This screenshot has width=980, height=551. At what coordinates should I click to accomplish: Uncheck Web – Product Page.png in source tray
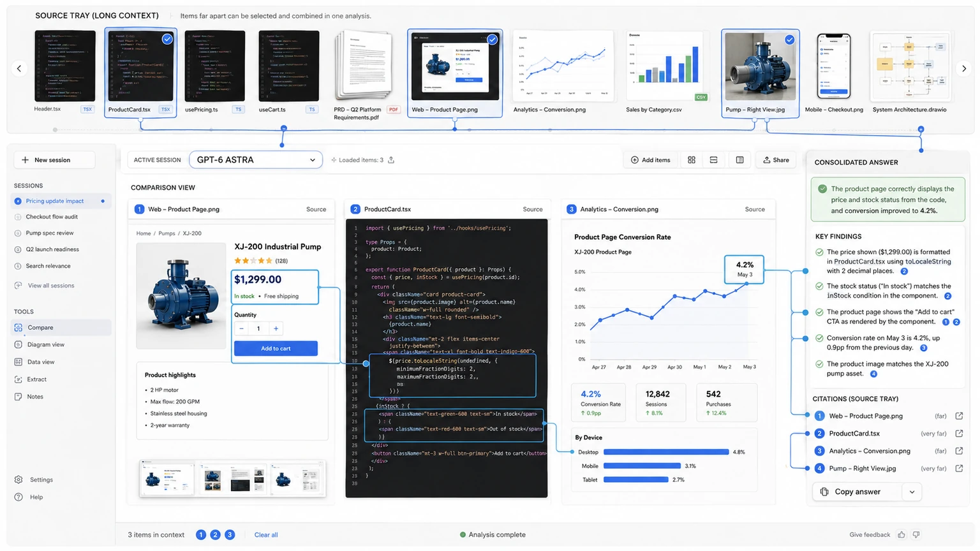click(493, 40)
